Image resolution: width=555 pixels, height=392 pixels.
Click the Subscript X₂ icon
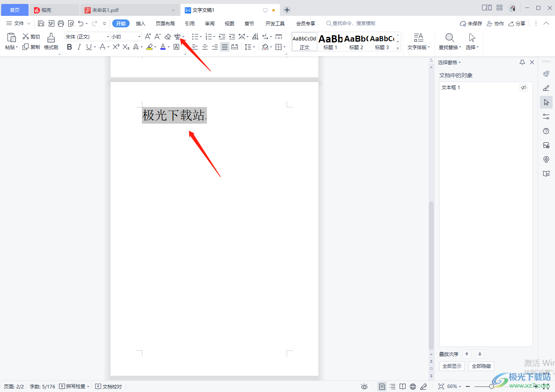(x=126, y=47)
